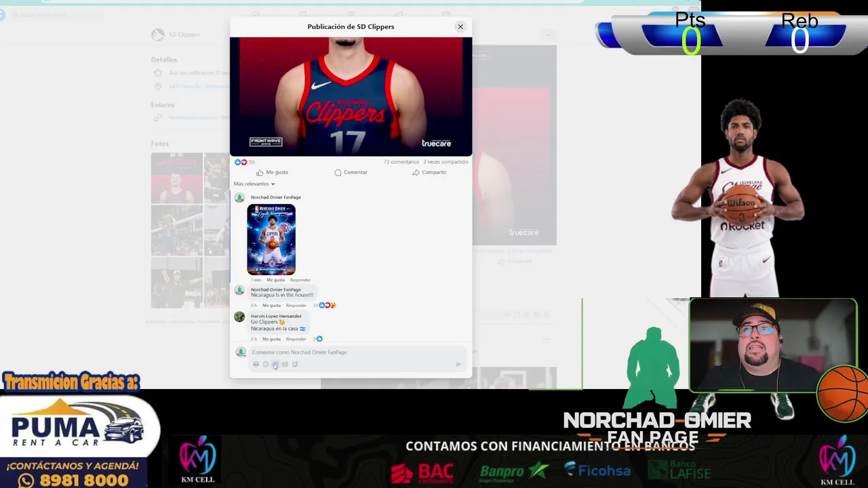Reply to the 'Nicaragua Is in the house!!!' comment
This screenshot has width=868, height=488.
(x=296, y=305)
